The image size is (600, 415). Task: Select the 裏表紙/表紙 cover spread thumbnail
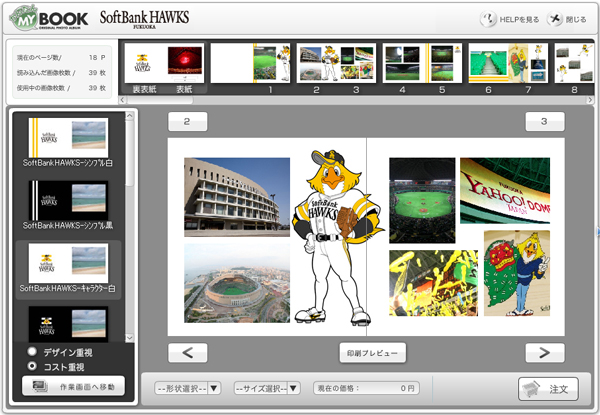[x=164, y=63]
